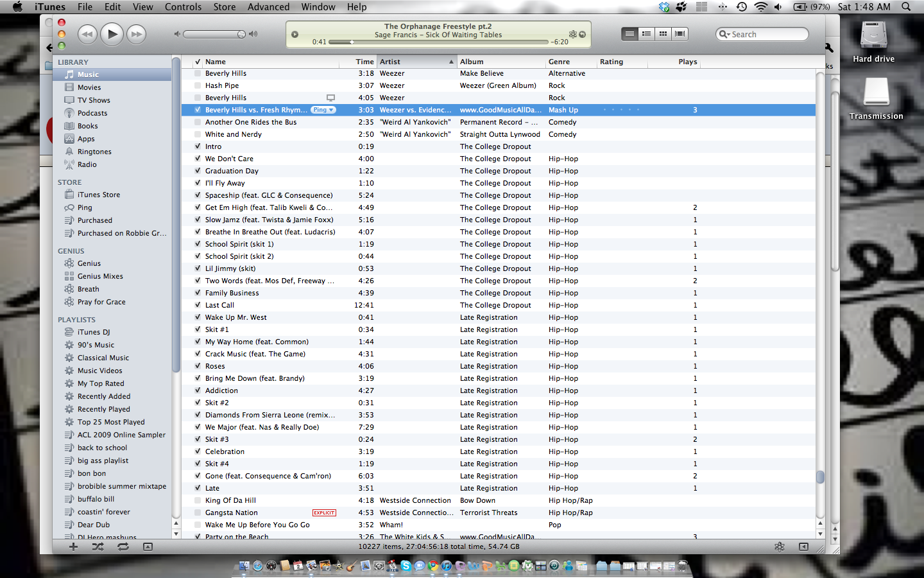Viewport: 924px width, 578px height.
Task: Open the Advanced menu
Action: (x=268, y=6)
